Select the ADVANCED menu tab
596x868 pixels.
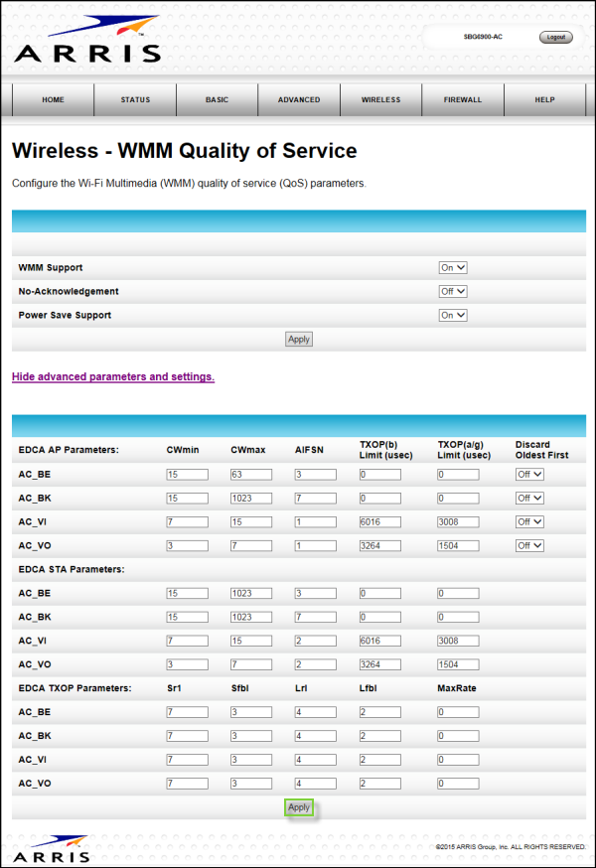(x=299, y=100)
